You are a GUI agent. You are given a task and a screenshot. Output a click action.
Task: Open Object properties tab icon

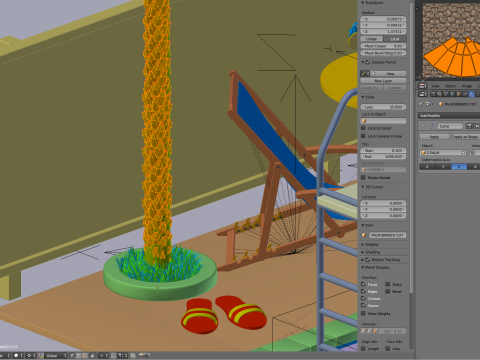[459, 94]
